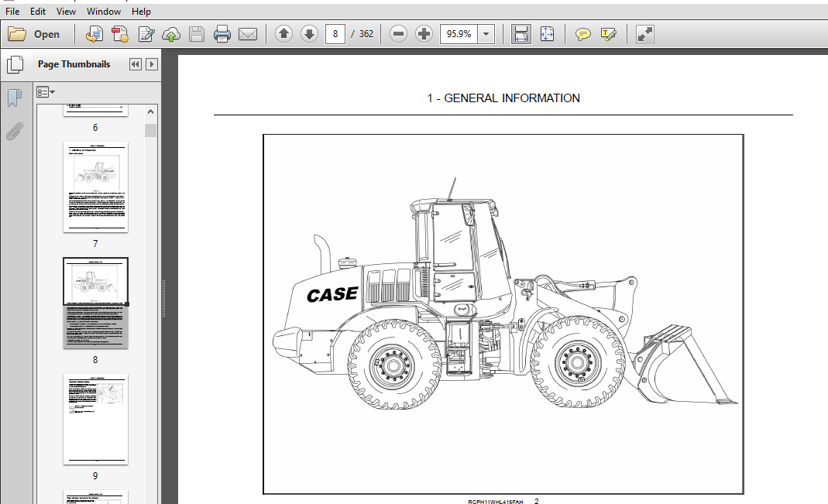Click the upload to cloud icon
Screen dimensions: 828x504
[x=171, y=34]
